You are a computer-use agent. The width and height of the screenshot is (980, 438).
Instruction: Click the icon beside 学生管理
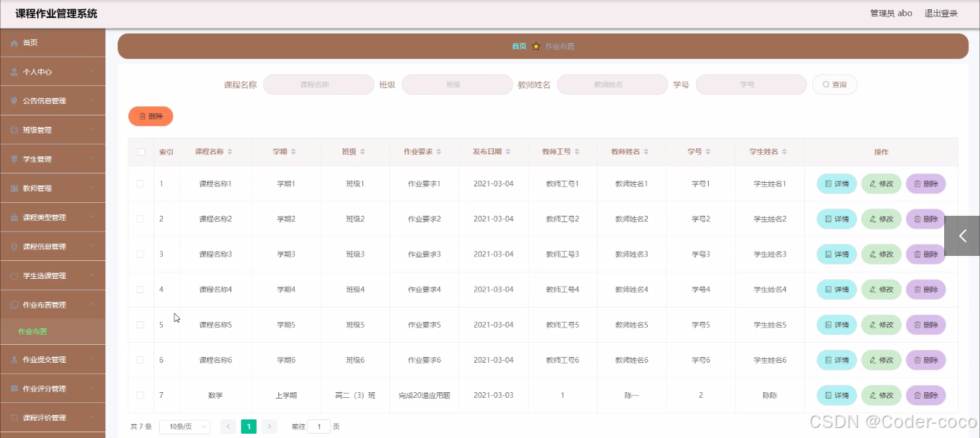click(14, 159)
